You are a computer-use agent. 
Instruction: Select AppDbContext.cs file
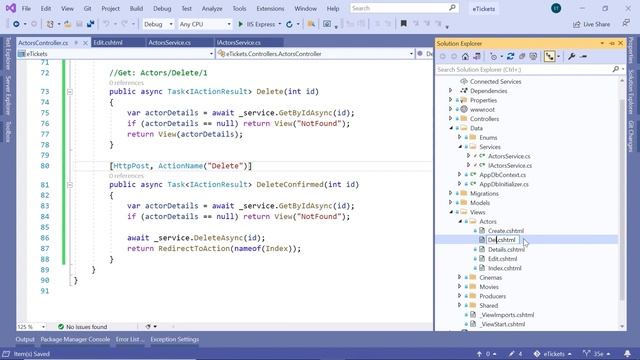(x=502, y=175)
